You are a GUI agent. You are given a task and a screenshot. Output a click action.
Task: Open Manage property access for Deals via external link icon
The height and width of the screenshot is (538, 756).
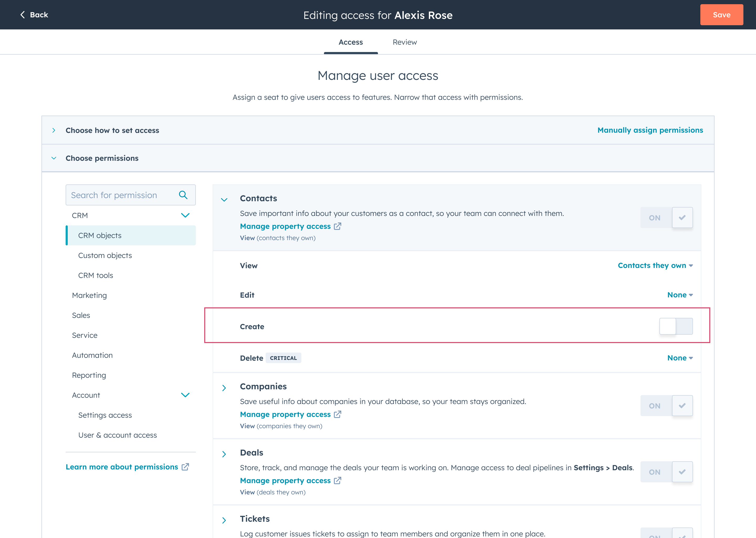[338, 481]
